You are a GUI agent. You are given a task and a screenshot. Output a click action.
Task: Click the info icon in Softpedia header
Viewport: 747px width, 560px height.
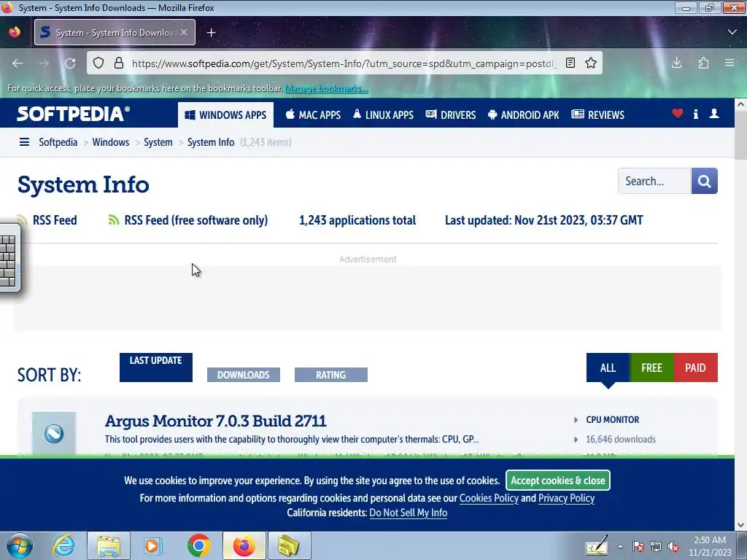point(696,114)
